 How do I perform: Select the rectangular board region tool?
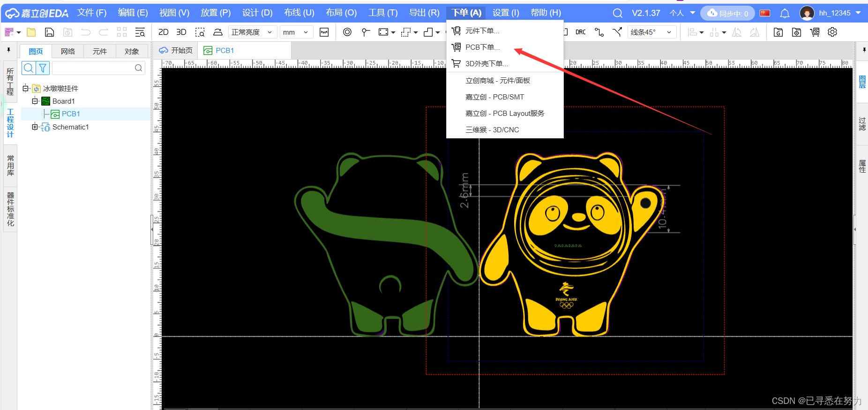[x=383, y=32]
